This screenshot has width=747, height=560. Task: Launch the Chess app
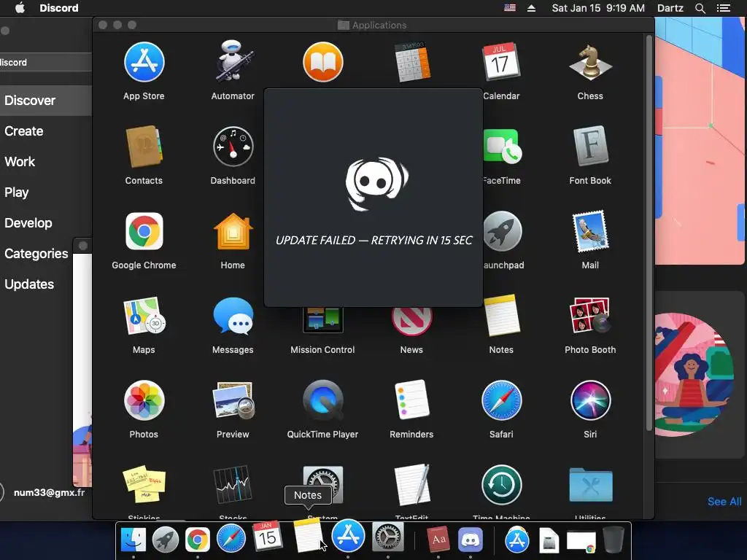point(590,63)
